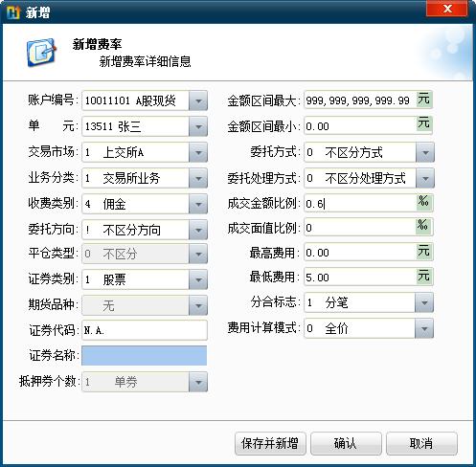Open the 委托处理方式 dropdown arrow
The height and width of the screenshot is (467, 476).
tap(425, 178)
